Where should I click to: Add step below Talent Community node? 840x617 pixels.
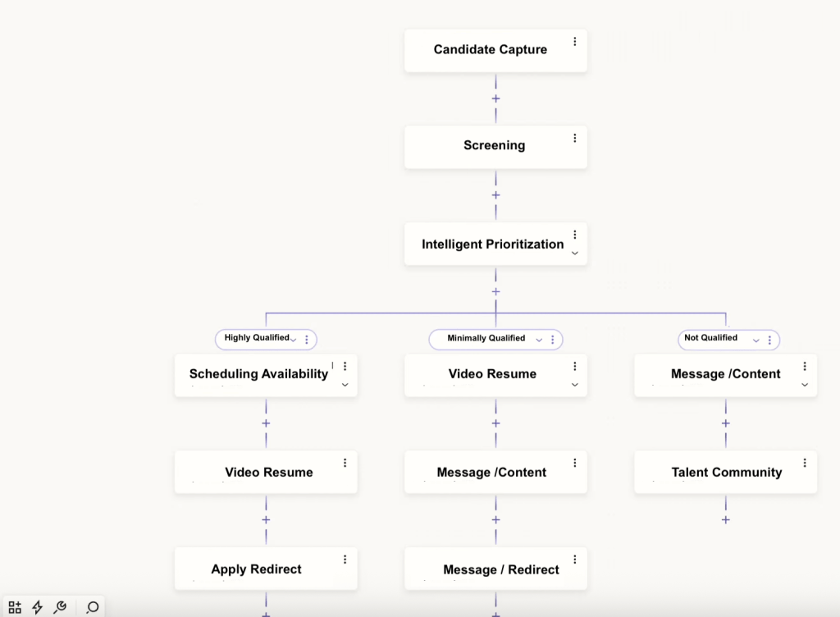click(x=725, y=519)
